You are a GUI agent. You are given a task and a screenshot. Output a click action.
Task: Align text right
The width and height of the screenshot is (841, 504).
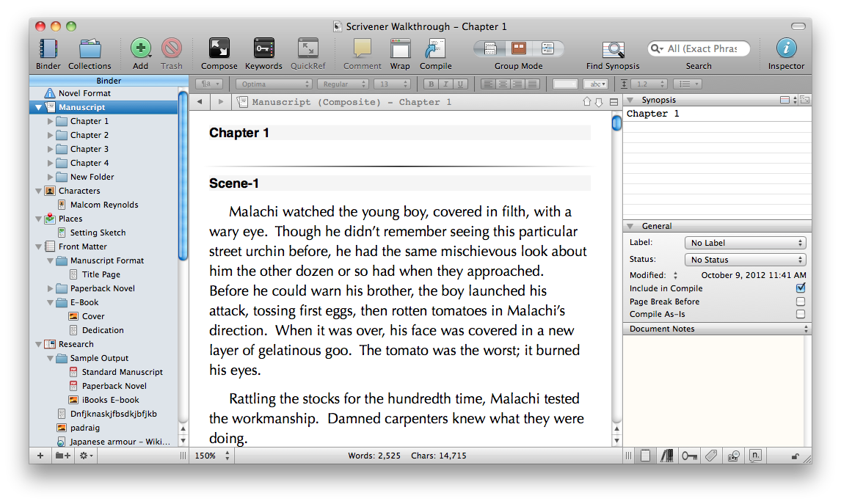click(517, 84)
